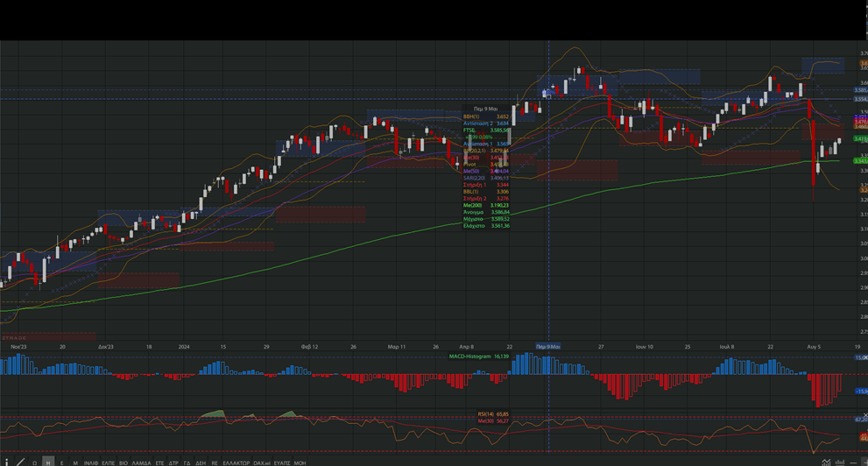Load the ΜΟΗ chart
Image resolution: width=868 pixels, height=466 pixels.
click(x=300, y=462)
